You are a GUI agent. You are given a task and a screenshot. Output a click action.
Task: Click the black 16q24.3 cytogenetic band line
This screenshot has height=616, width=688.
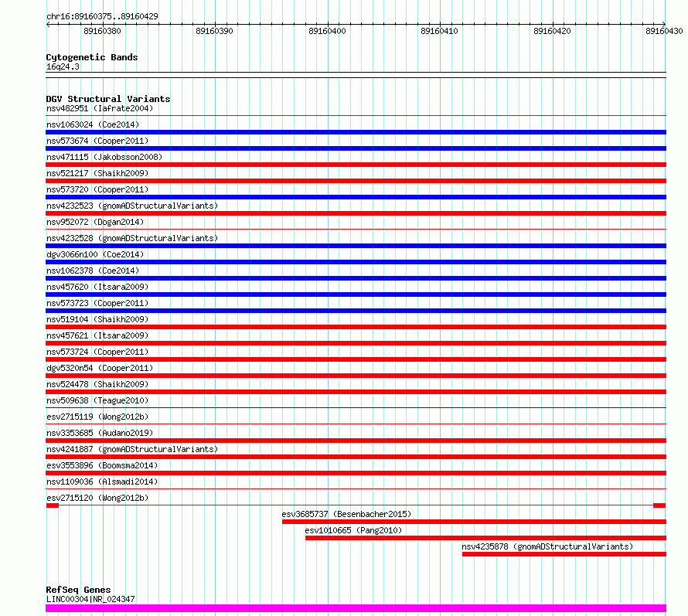click(356, 75)
